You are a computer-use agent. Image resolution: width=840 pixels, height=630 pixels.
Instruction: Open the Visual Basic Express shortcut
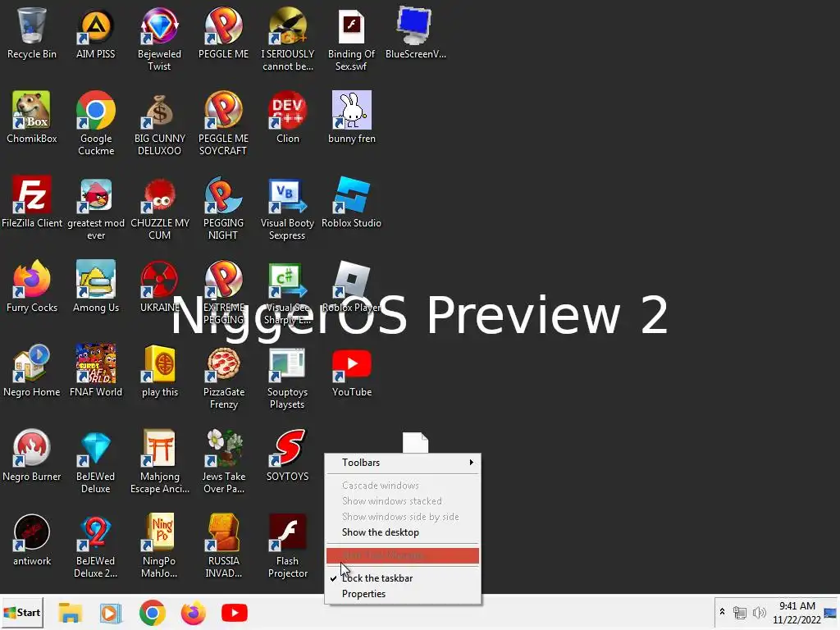[287, 208]
